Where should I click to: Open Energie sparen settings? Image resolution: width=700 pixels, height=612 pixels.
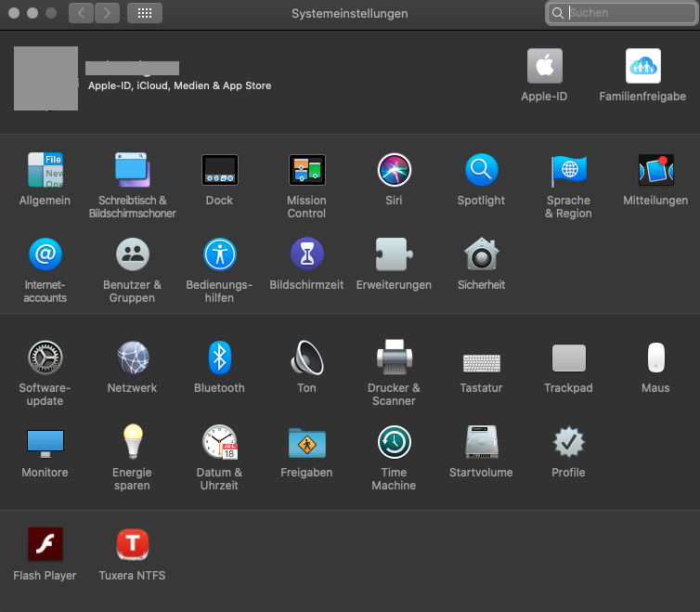click(132, 443)
